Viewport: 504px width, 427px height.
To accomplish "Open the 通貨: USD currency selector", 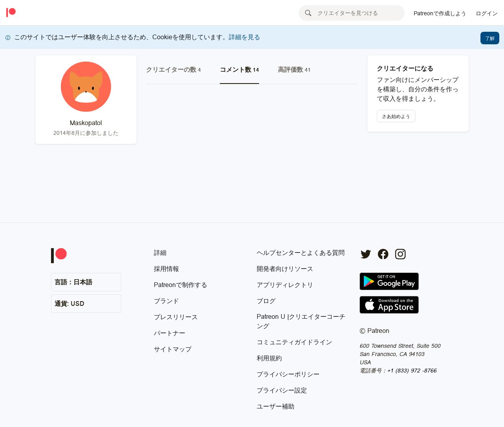I will tap(86, 303).
